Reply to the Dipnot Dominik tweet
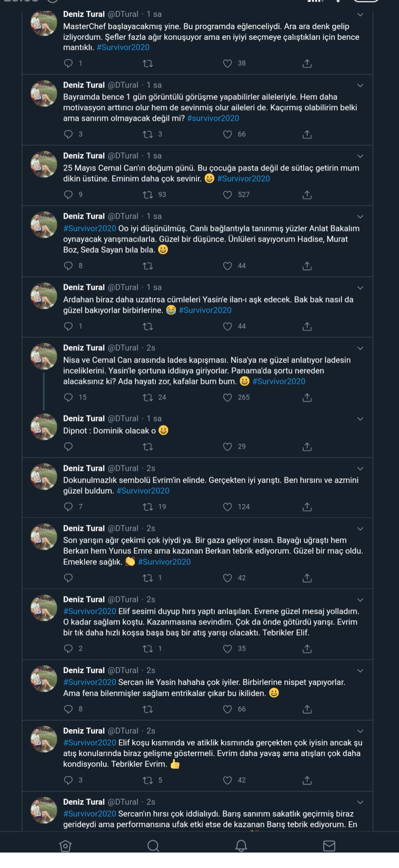Image resolution: width=399 pixels, height=868 pixels. click(68, 447)
